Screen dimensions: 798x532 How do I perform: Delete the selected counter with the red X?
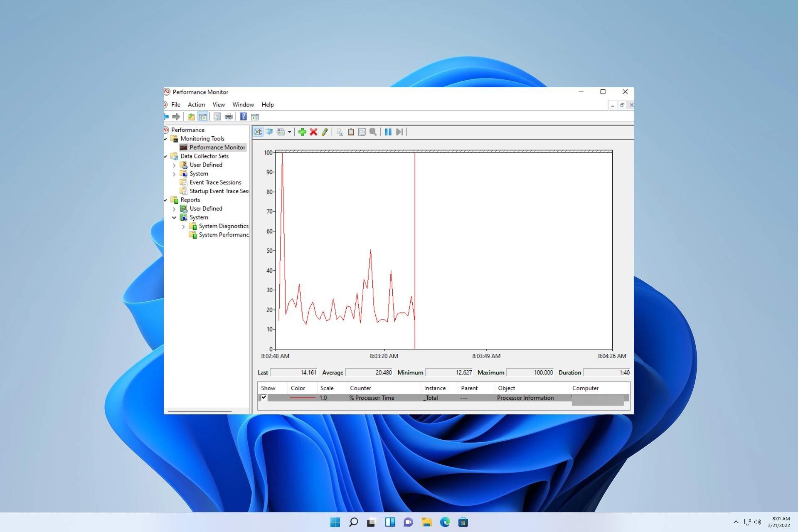click(313, 132)
